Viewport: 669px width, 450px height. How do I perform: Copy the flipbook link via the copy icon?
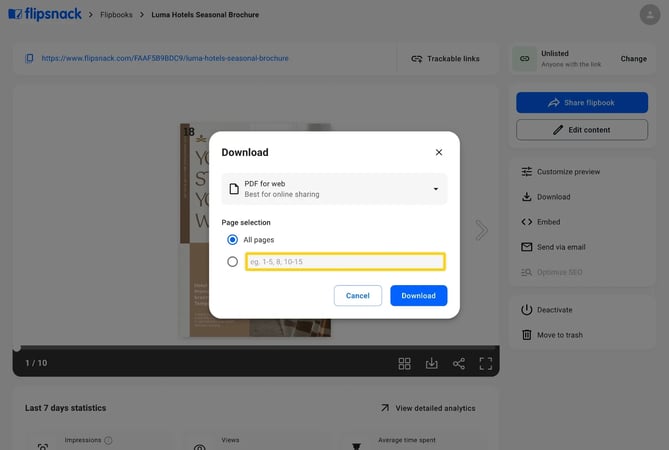click(x=29, y=58)
